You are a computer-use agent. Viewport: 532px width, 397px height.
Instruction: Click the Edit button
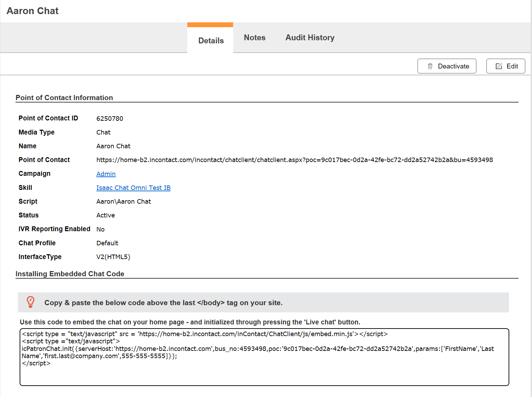tap(505, 66)
